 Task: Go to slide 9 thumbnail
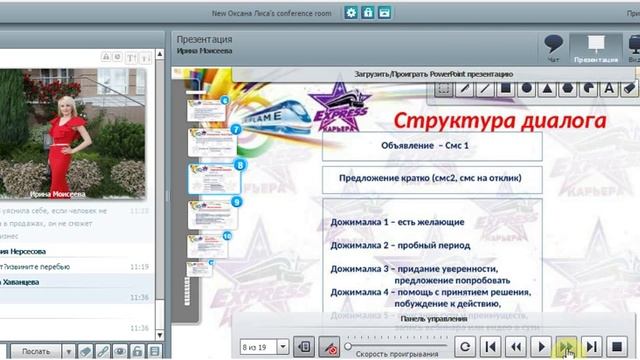tap(213, 215)
